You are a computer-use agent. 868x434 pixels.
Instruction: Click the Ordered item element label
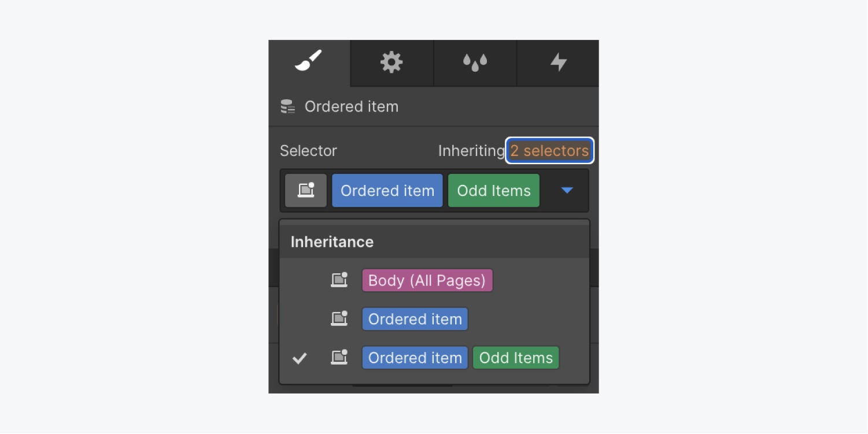[x=352, y=106]
